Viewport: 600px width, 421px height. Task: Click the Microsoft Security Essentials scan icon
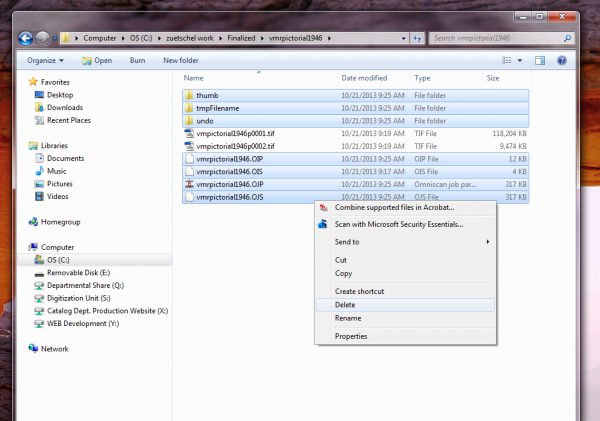[323, 224]
